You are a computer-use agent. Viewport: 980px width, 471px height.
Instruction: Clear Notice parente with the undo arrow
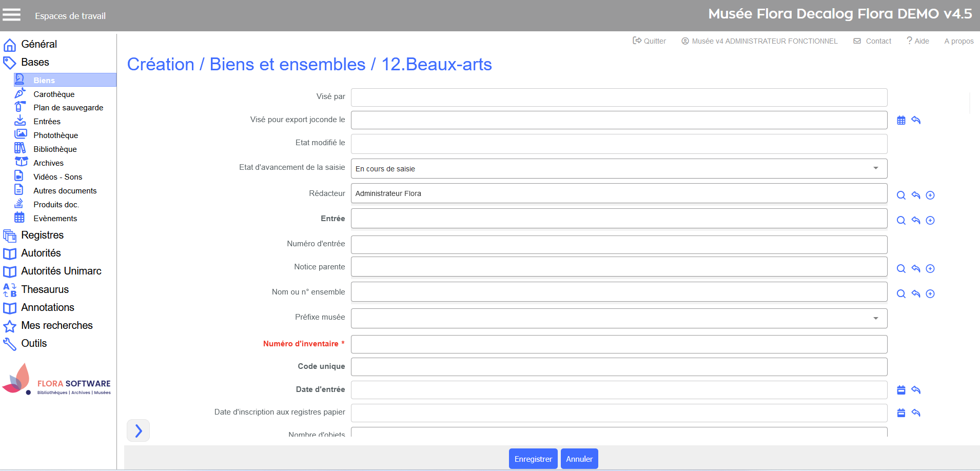point(916,268)
